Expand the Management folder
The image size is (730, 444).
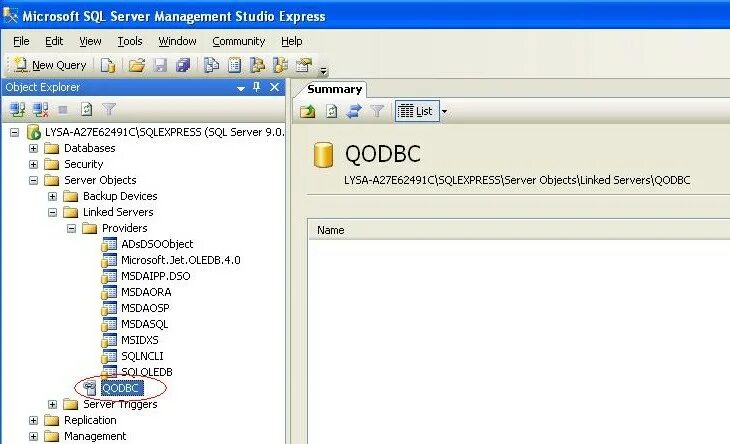[34, 436]
